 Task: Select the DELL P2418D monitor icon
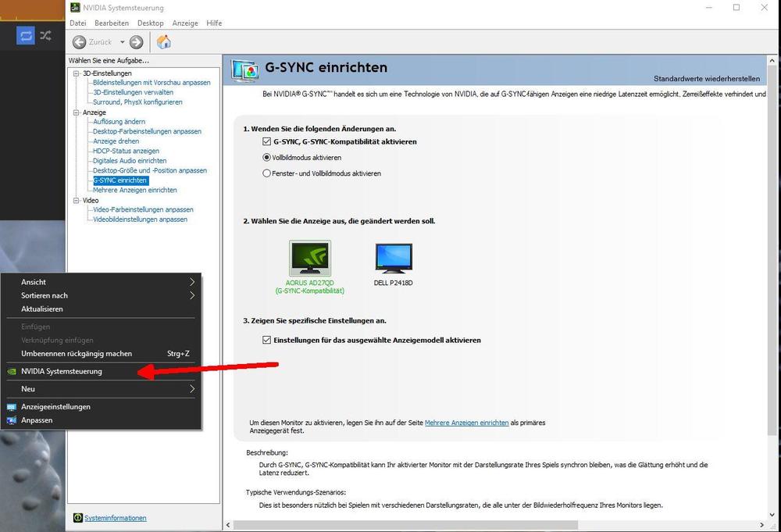pyautogui.click(x=393, y=259)
